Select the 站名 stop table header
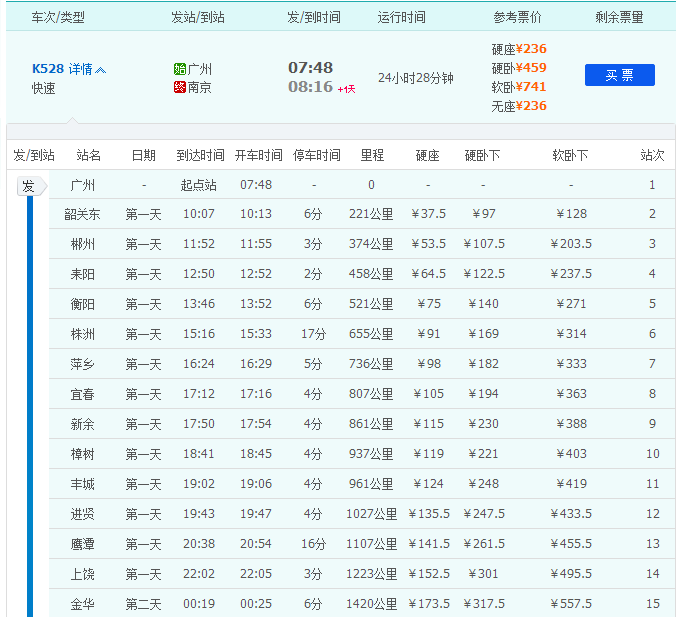Image resolution: width=677 pixels, height=617 pixels. 89,155
